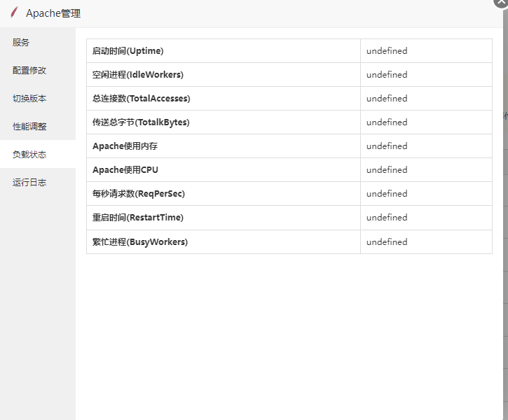Close the Apache管理 dialog
This screenshot has height=420, width=508.
click(x=500, y=2)
